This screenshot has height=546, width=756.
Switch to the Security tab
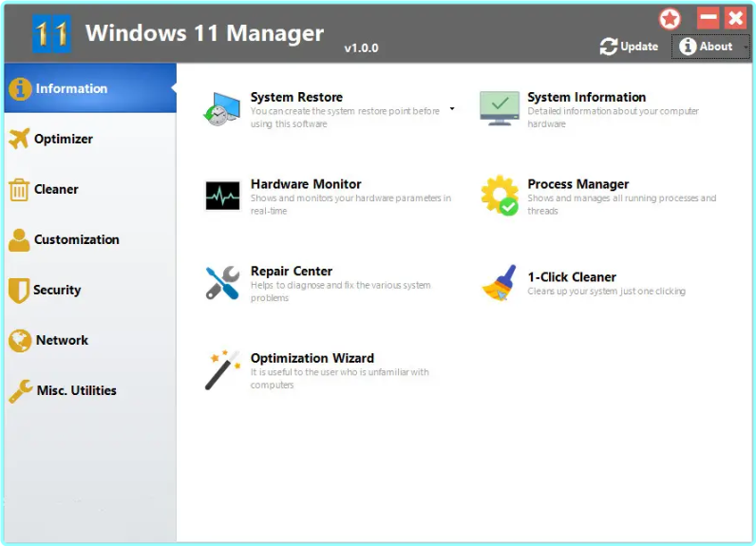(x=90, y=290)
